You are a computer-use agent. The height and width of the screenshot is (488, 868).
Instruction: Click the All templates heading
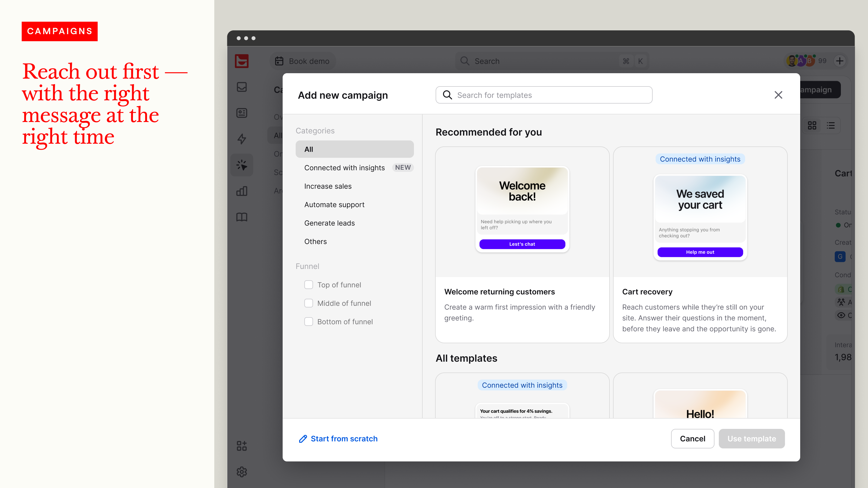(466, 358)
